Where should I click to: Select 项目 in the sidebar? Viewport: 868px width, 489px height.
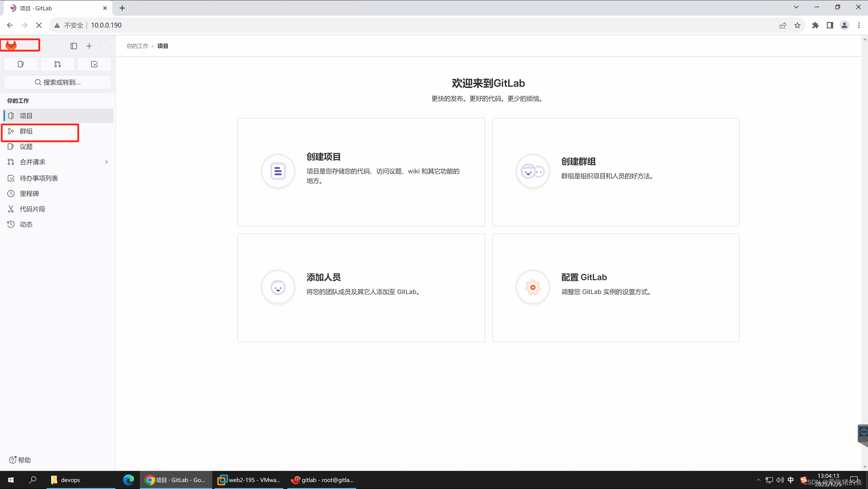coord(58,116)
